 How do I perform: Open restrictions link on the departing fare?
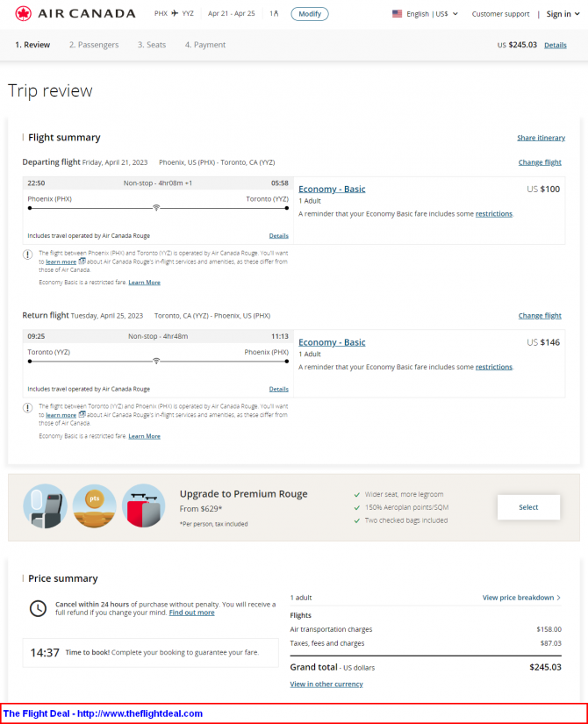pos(494,214)
